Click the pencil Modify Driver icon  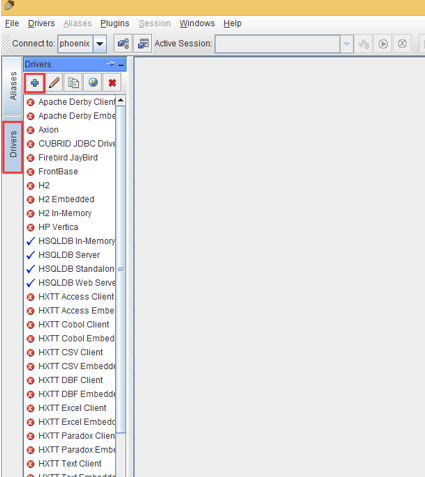(54, 83)
